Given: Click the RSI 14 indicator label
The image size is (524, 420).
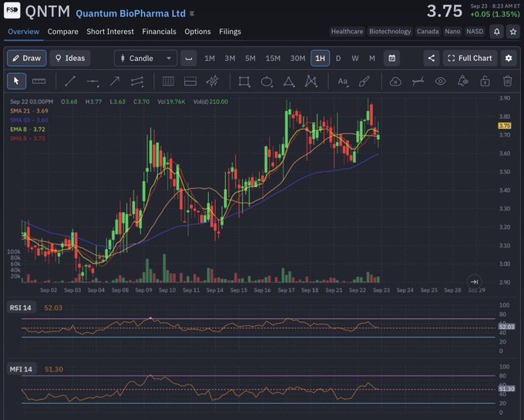Looking at the screenshot, I should [x=20, y=307].
